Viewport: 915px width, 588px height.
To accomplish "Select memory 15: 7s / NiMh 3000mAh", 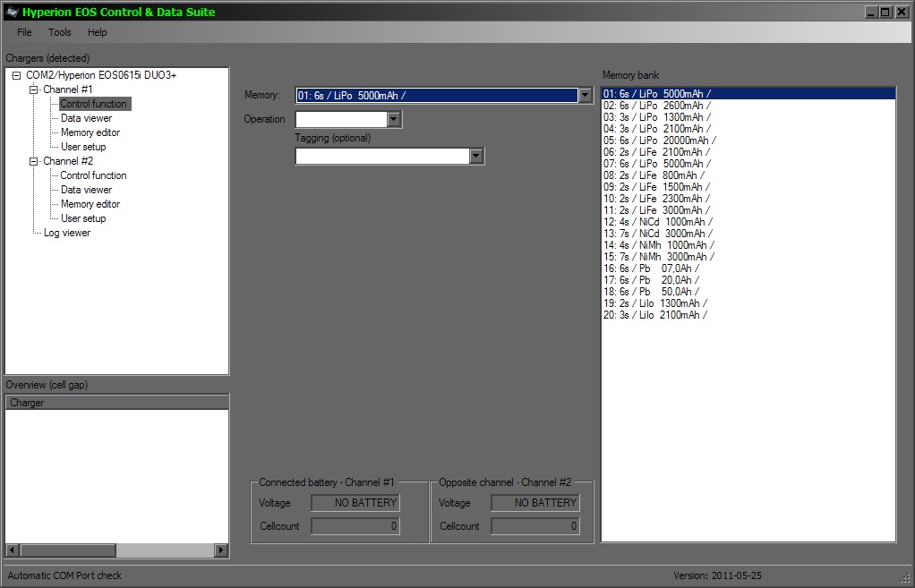I will [x=748, y=257].
